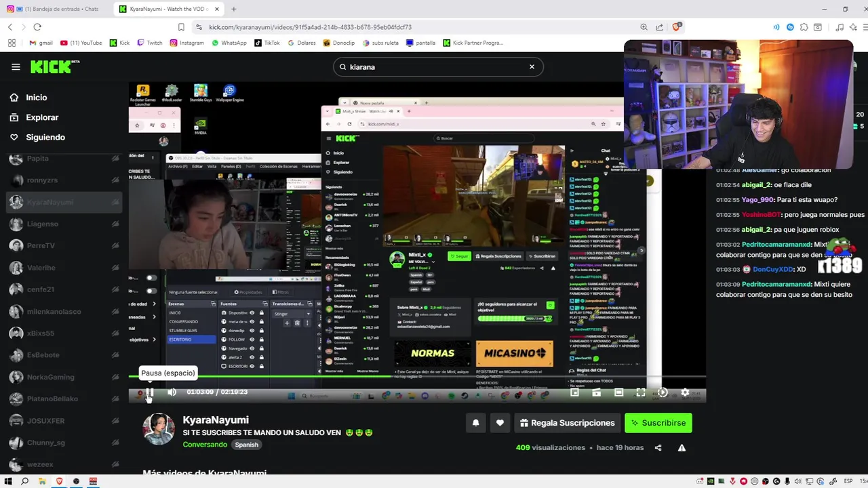Focus the Kick search field

click(437, 67)
